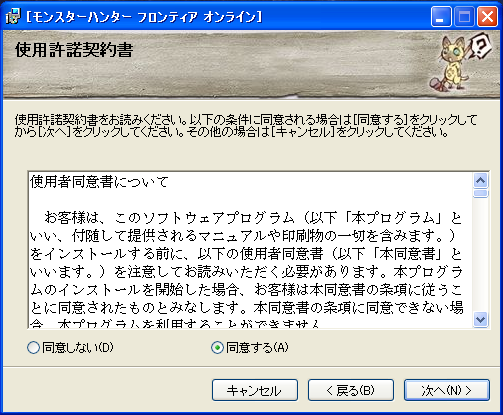Screen dimensions: 503x415
Task: Click the license scrollbar down arrow
Action: click(480, 320)
